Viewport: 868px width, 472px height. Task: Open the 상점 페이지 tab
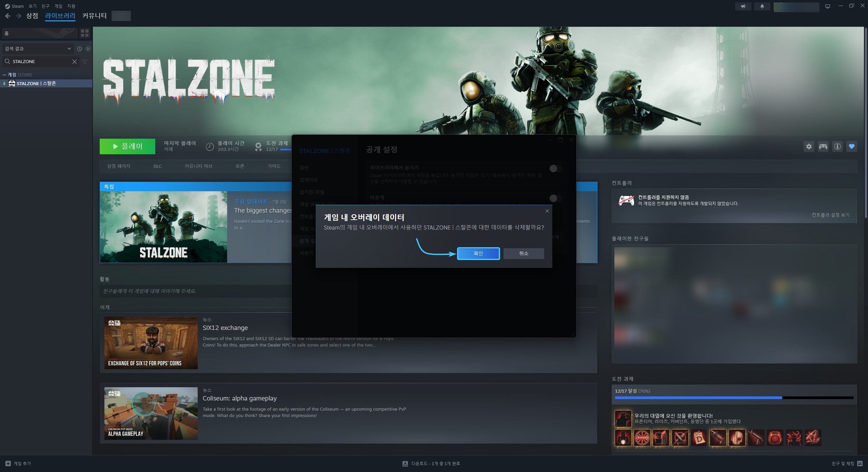[118, 166]
